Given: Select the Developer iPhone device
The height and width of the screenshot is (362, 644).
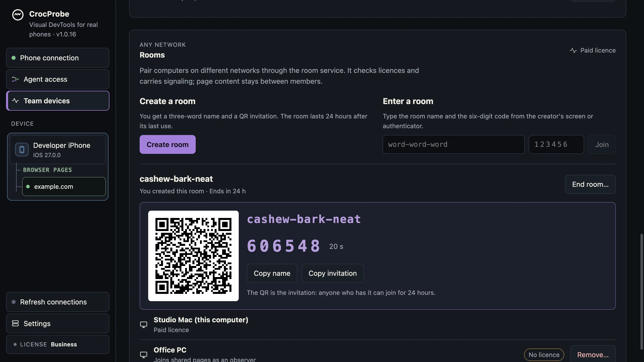Looking at the screenshot, I should coord(58,150).
